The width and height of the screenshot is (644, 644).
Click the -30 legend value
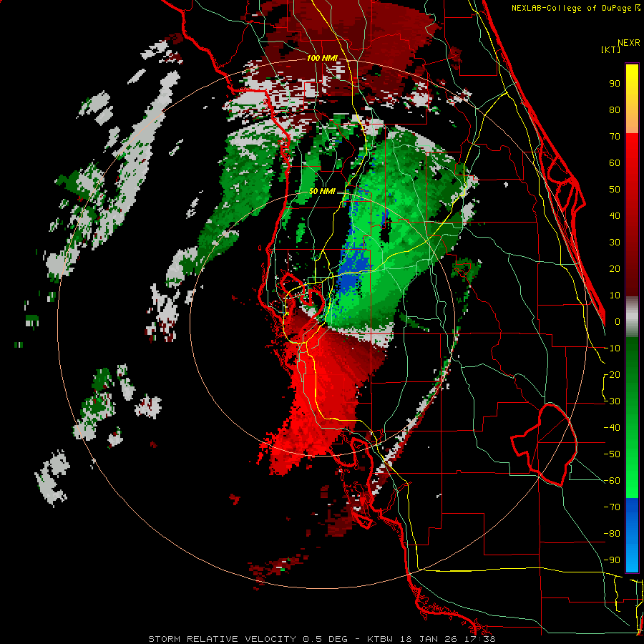(612, 401)
